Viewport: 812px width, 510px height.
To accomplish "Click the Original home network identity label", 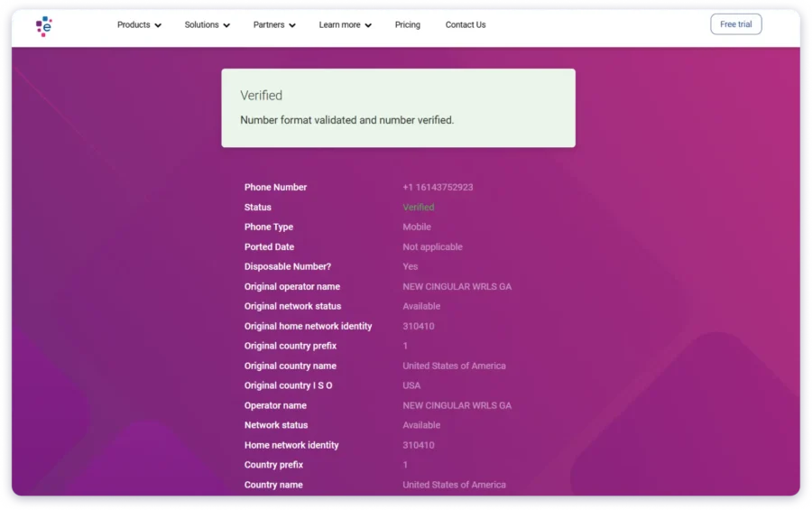I will [x=309, y=326].
